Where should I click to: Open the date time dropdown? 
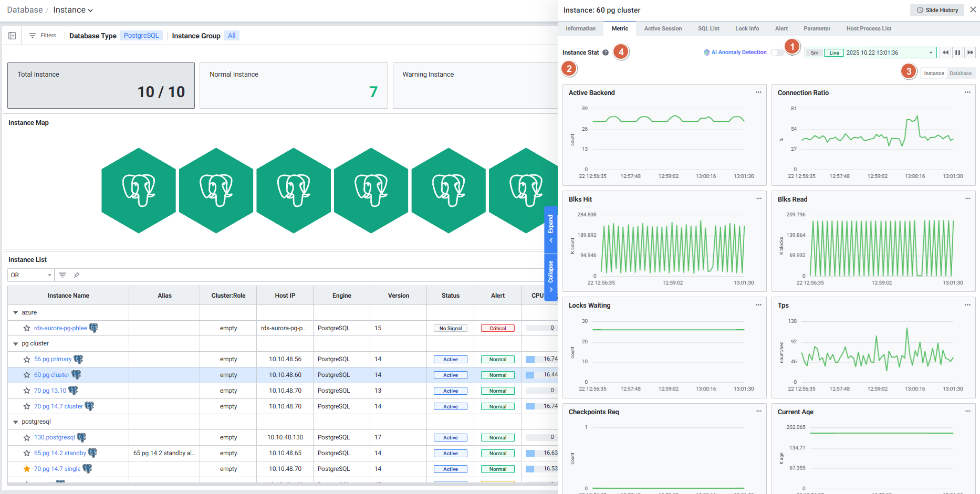point(931,52)
